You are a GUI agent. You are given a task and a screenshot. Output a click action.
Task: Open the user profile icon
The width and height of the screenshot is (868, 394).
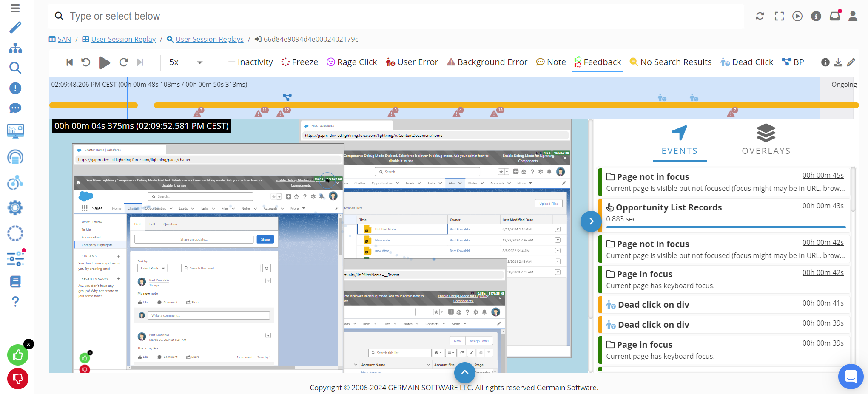point(853,16)
